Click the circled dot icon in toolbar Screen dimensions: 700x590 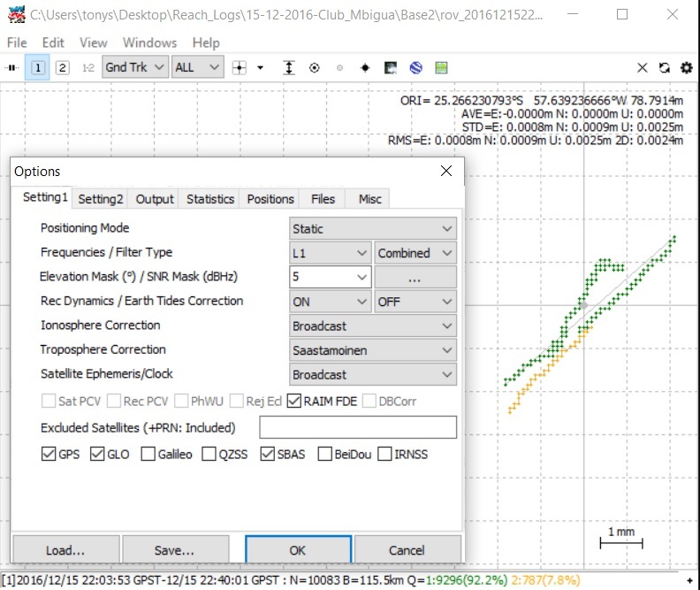coord(315,68)
